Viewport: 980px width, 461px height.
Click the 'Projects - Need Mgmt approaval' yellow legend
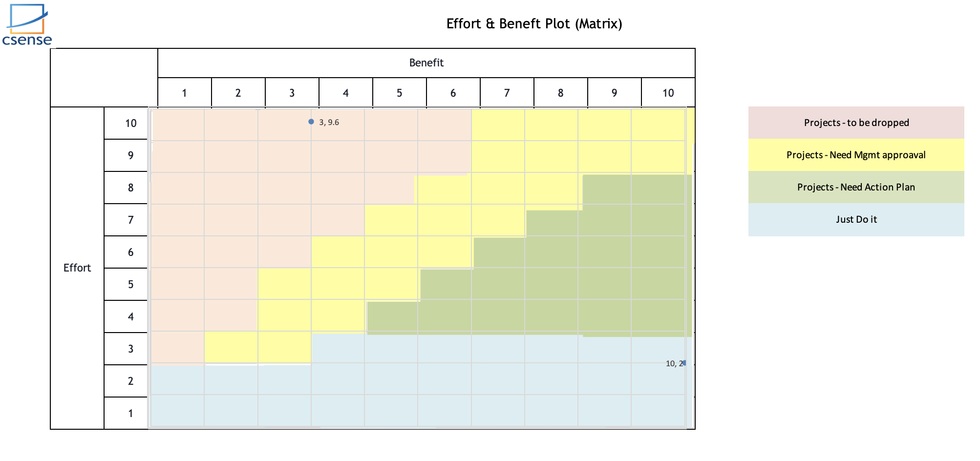point(856,155)
